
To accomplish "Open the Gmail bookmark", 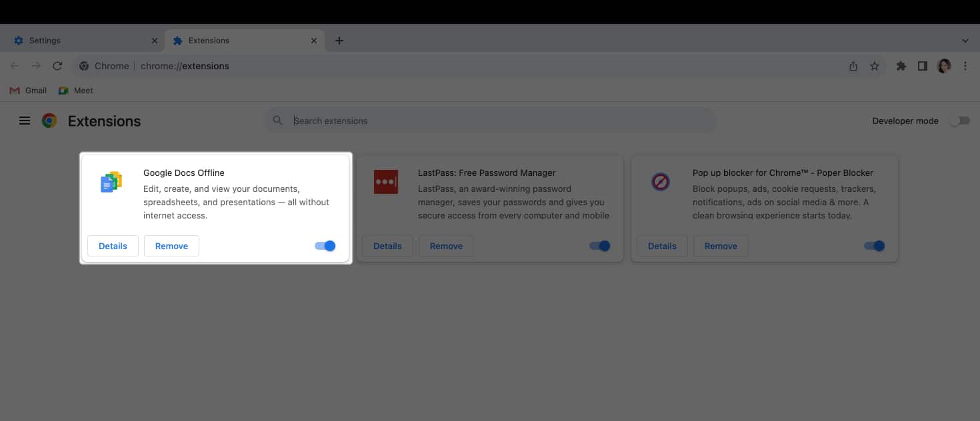I will 28,91.
